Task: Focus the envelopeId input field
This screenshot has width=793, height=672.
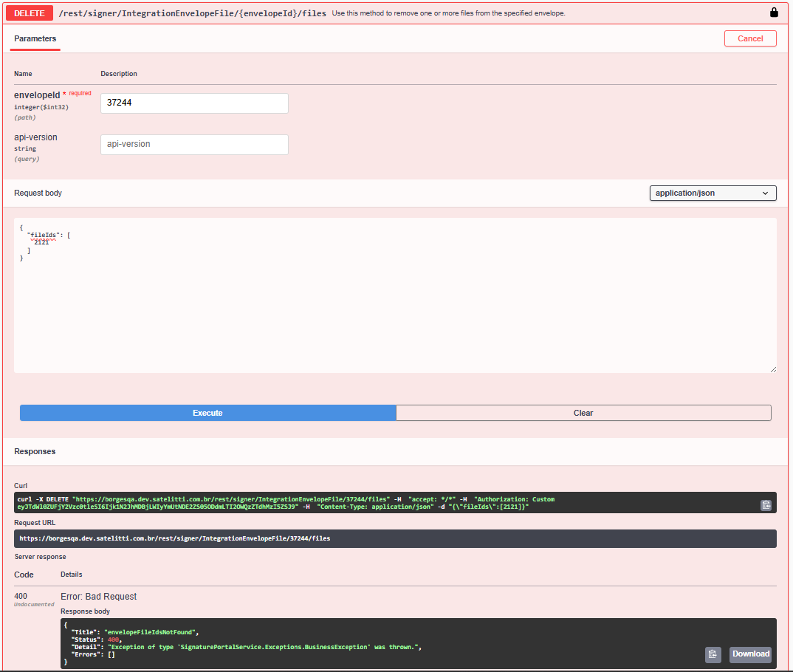Action: tap(194, 103)
